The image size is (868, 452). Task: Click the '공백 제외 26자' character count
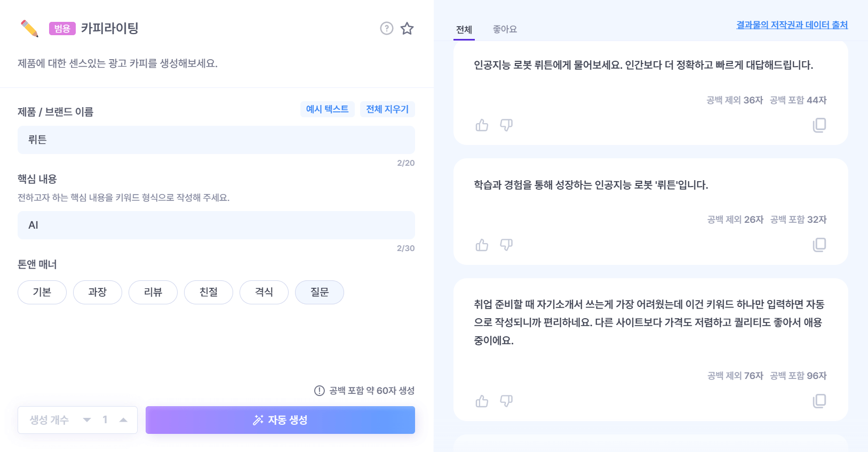[x=735, y=220]
